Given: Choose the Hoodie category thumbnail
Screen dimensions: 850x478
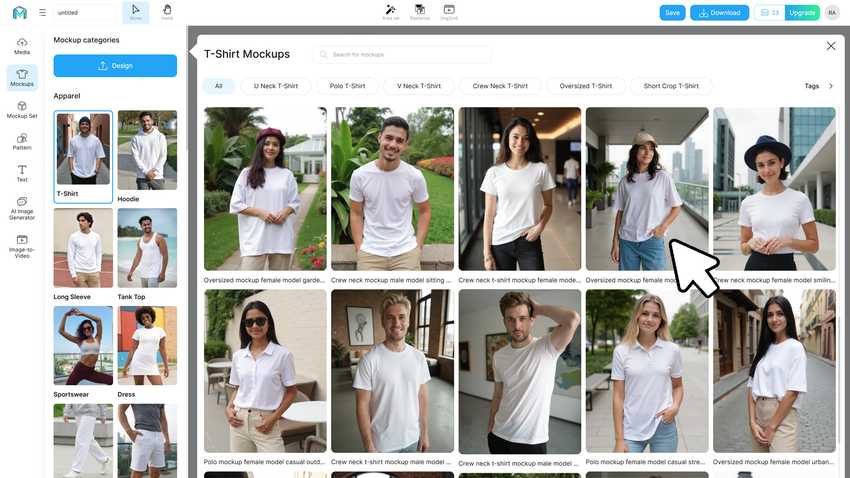Looking at the screenshot, I should [x=147, y=156].
